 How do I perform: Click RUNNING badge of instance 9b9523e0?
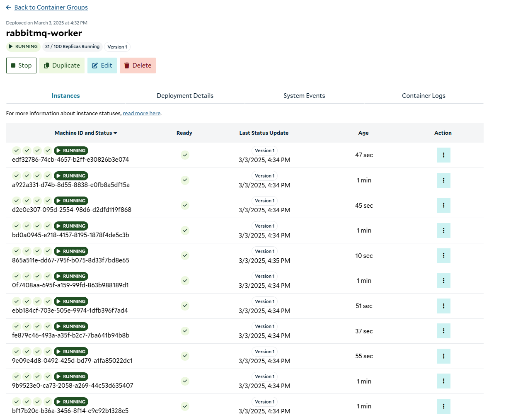[71, 376]
